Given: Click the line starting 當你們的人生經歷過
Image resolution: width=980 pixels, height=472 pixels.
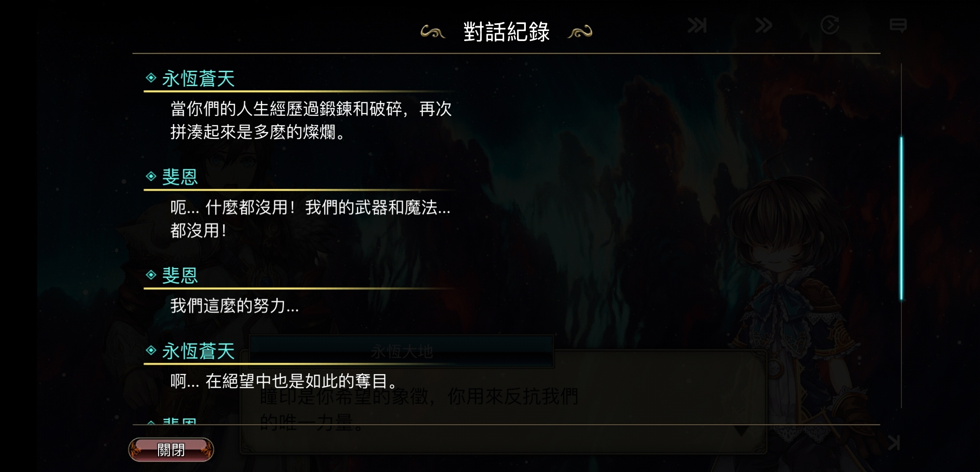Looking at the screenshot, I should (311, 120).
